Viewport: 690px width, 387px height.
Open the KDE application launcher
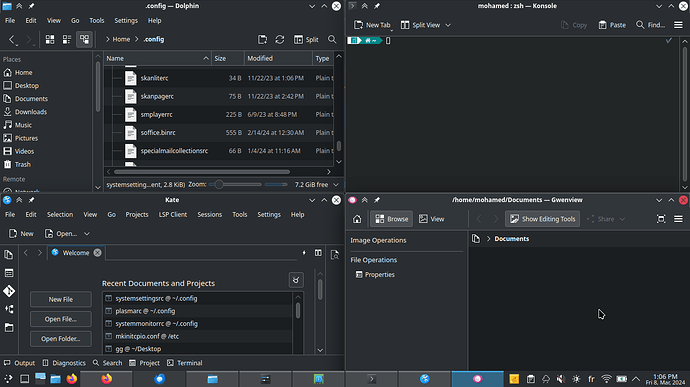point(8,379)
